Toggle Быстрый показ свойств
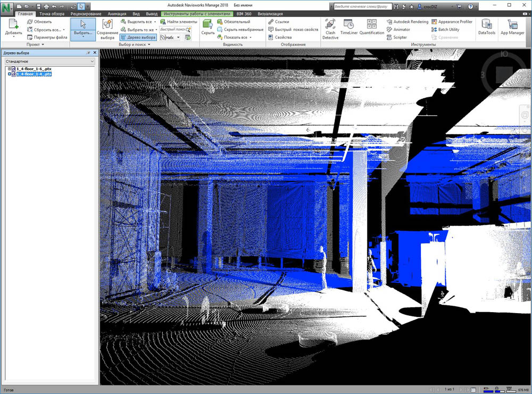The image size is (532, 394). coord(293,29)
